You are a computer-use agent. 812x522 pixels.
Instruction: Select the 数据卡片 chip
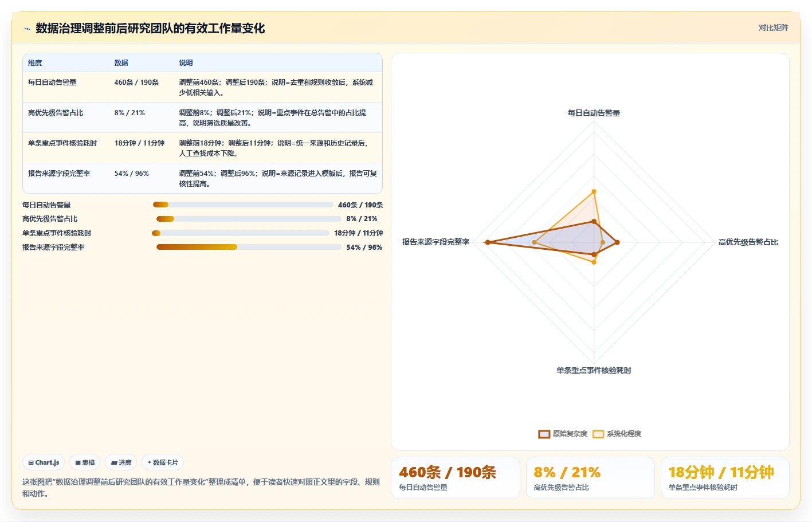point(163,462)
